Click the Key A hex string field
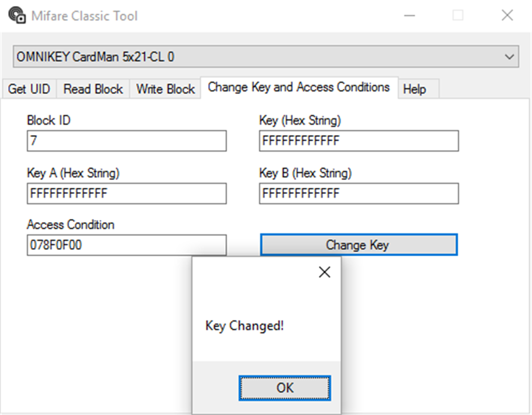 pos(127,194)
